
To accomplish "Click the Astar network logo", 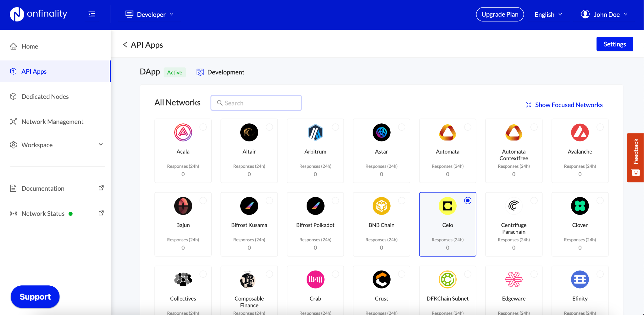I will pos(381,132).
